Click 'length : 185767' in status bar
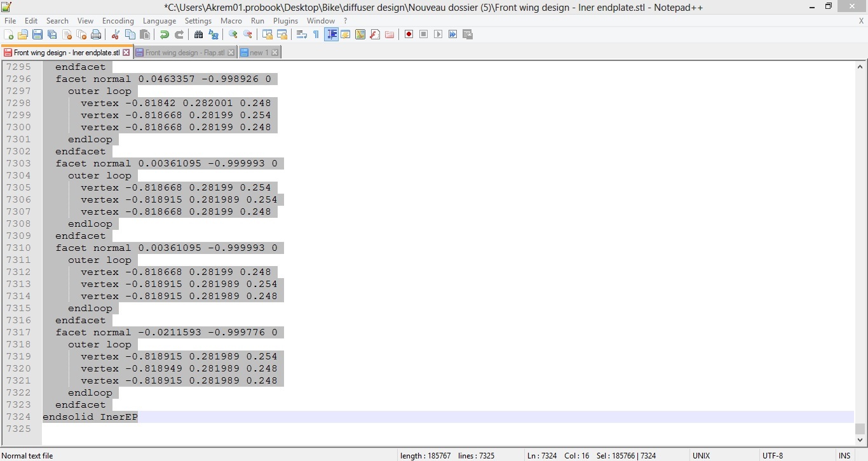The image size is (868, 461). tap(425, 455)
